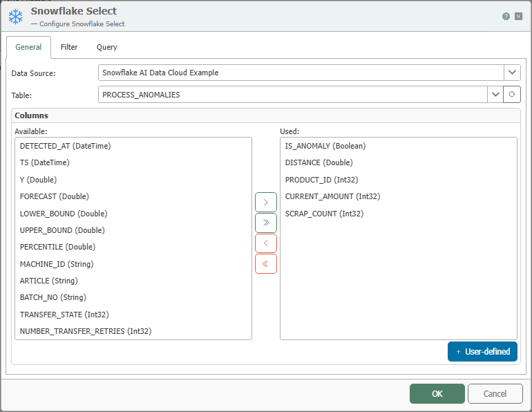Open the Table dropdown arrow
This screenshot has height=412, width=532.
pyautogui.click(x=495, y=94)
